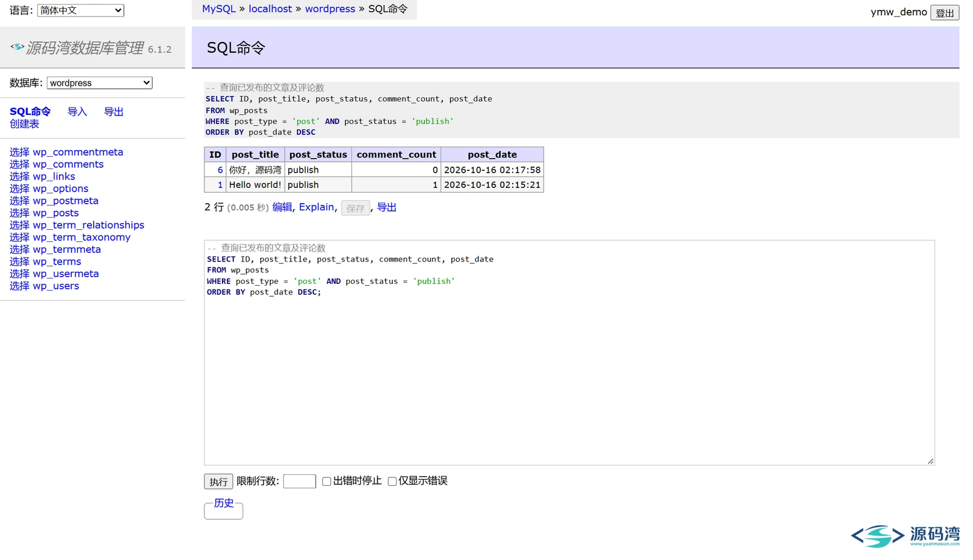Select the wp_termmeta table data
The height and width of the screenshot is (560, 973).
click(x=19, y=249)
